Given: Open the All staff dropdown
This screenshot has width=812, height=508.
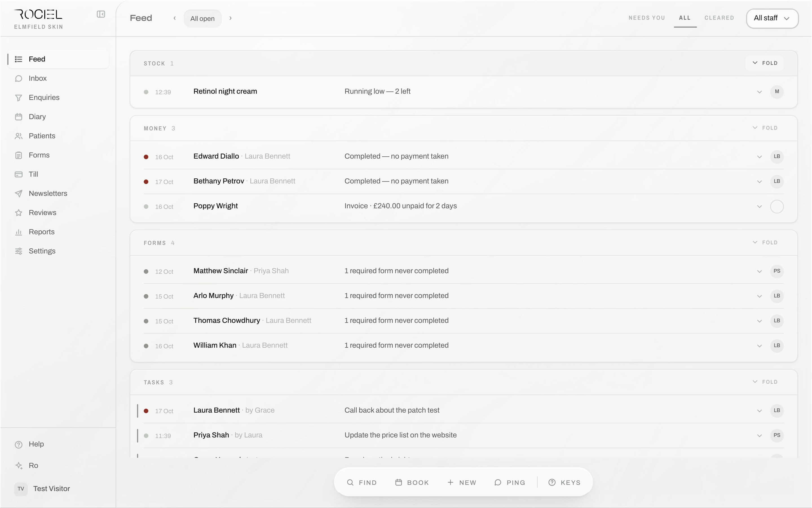Looking at the screenshot, I should pyautogui.click(x=772, y=18).
